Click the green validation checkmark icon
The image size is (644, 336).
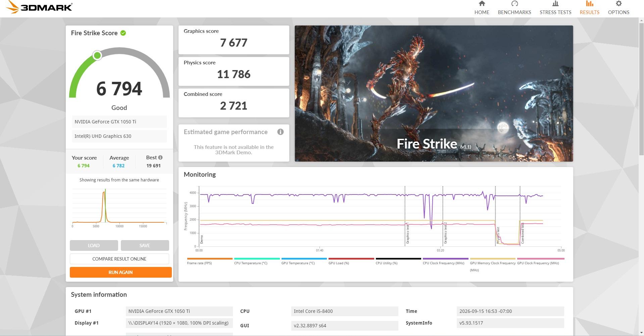point(123,33)
